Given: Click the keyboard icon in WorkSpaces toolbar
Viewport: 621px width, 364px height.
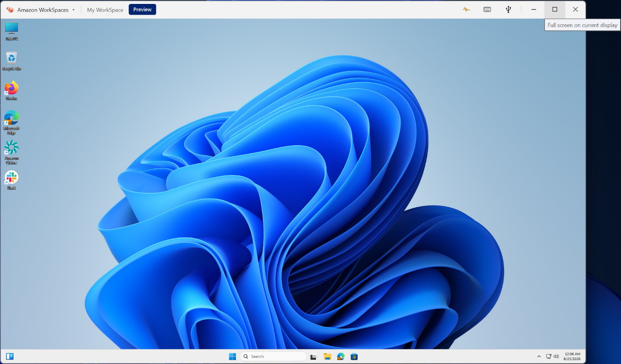Looking at the screenshot, I should (487, 10).
